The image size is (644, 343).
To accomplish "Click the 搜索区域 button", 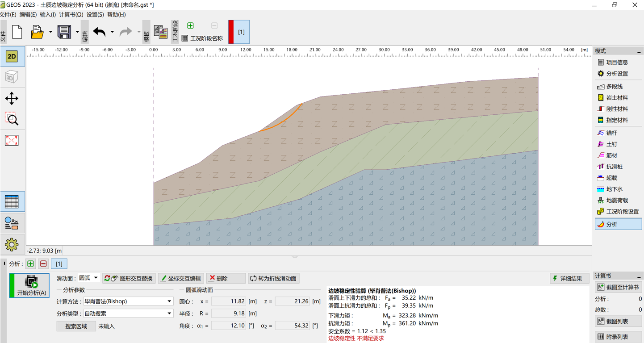I will [x=76, y=326].
